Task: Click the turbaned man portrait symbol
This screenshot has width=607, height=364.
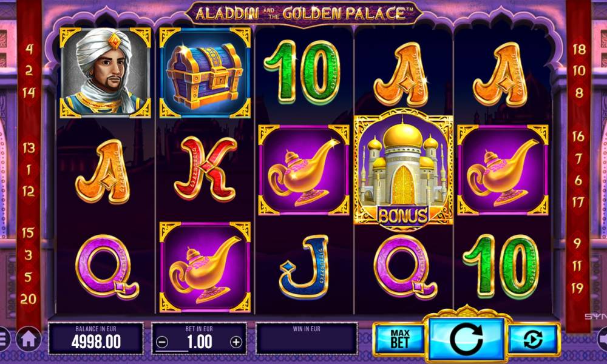Action: point(105,73)
